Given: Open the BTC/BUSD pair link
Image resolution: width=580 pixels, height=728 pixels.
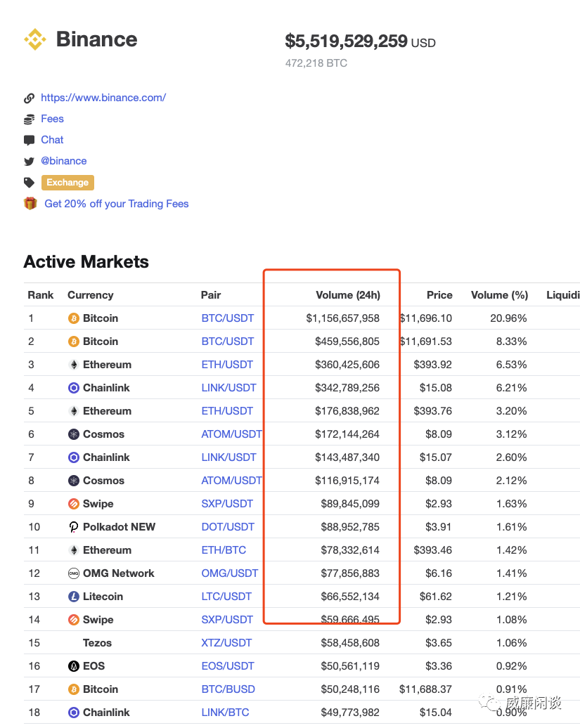Looking at the screenshot, I should (x=228, y=689).
